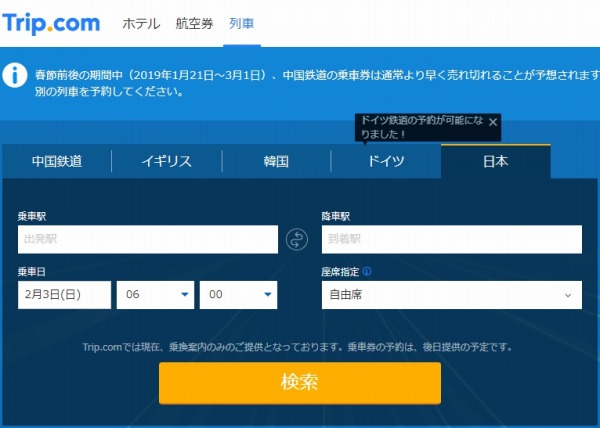The width and height of the screenshot is (600, 428).
Task: Focus the 到着駅 input field
Action: [x=452, y=239]
